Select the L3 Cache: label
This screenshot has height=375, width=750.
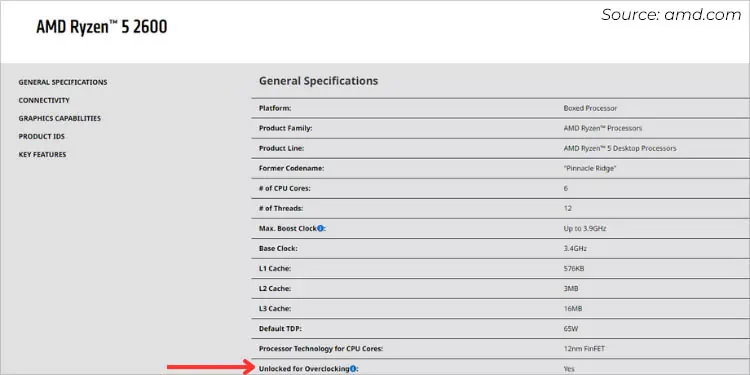[275, 309]
